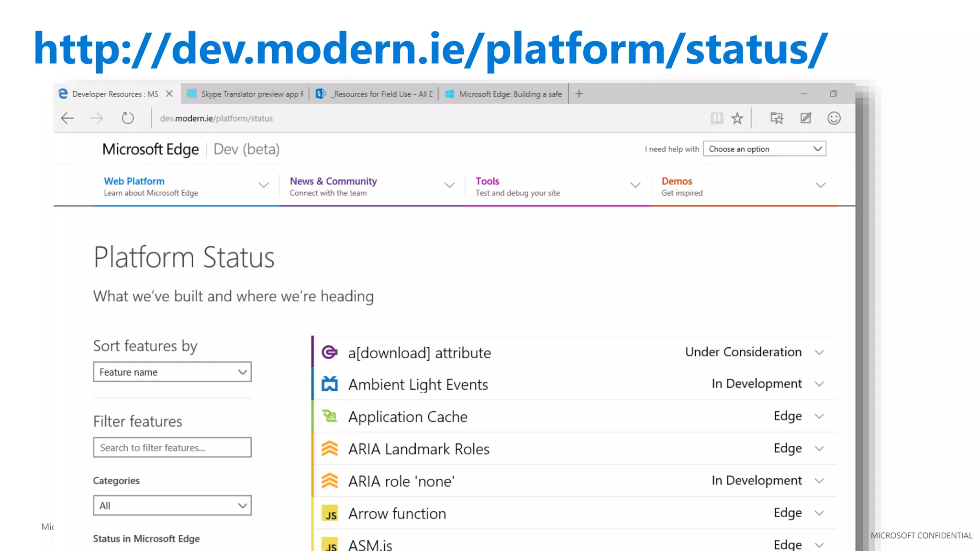The width and height of the screenshot is (980, 551).
Task: Send feedback using the smiley icon
Action: [834, 118]
